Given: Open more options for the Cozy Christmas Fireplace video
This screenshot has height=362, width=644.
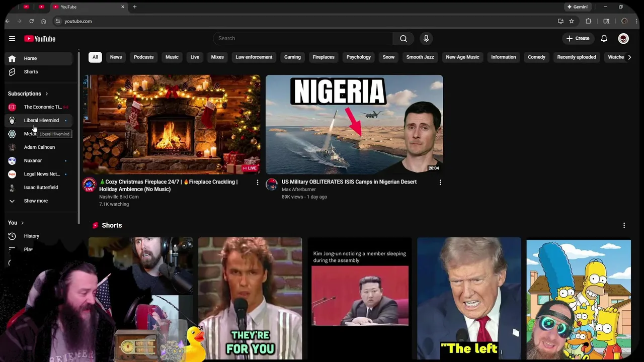Looking at the screenshot, I should pos(258,183).
